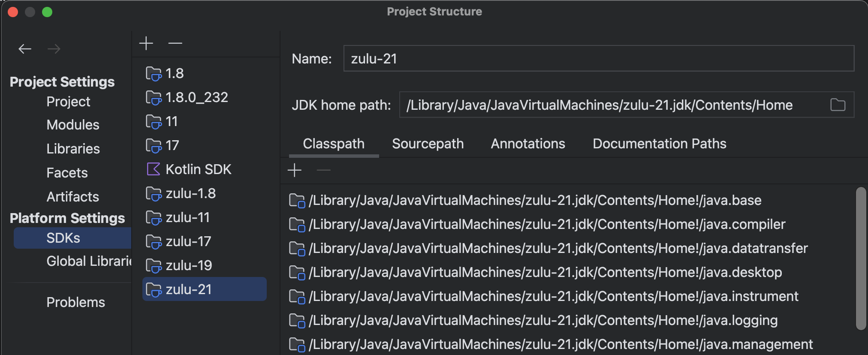Click the zulu-17 SDK folder icon
Image resolution: width=868 pixels, height=355 pixels.
154,242
